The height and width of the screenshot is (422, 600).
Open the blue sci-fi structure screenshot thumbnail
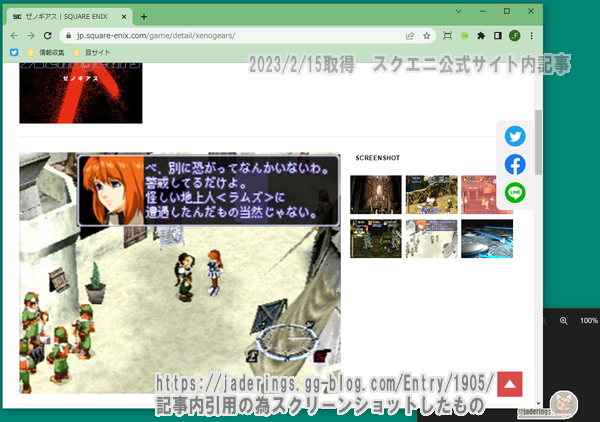point(487,239)
